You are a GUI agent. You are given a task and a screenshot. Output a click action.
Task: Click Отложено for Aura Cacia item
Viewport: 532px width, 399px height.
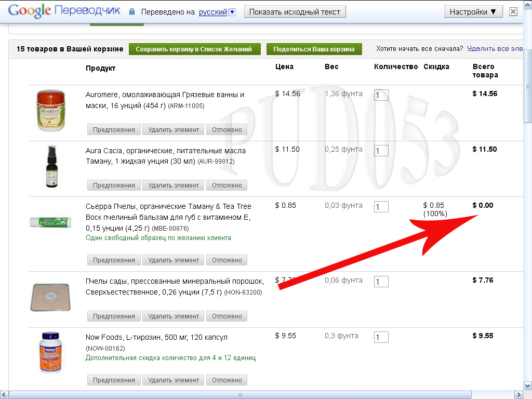tap(227, 185)
